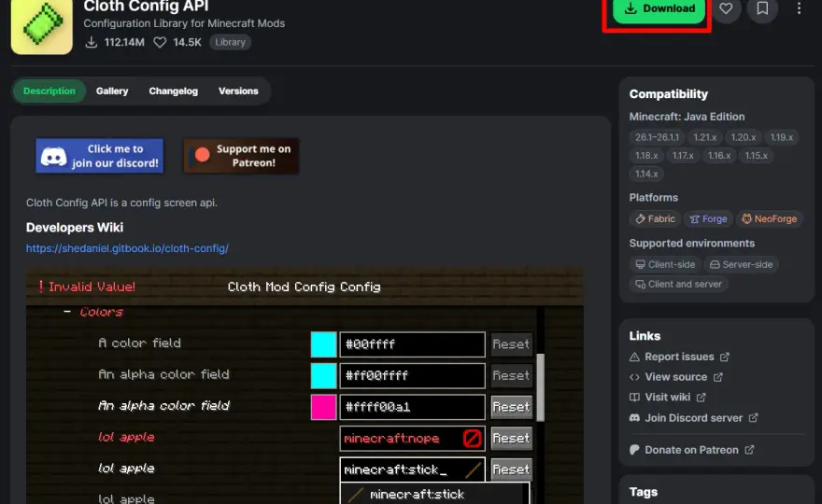Collapse the Colors category in the config image
This screenshot has width=822, height=504.
tap(67, 312)
